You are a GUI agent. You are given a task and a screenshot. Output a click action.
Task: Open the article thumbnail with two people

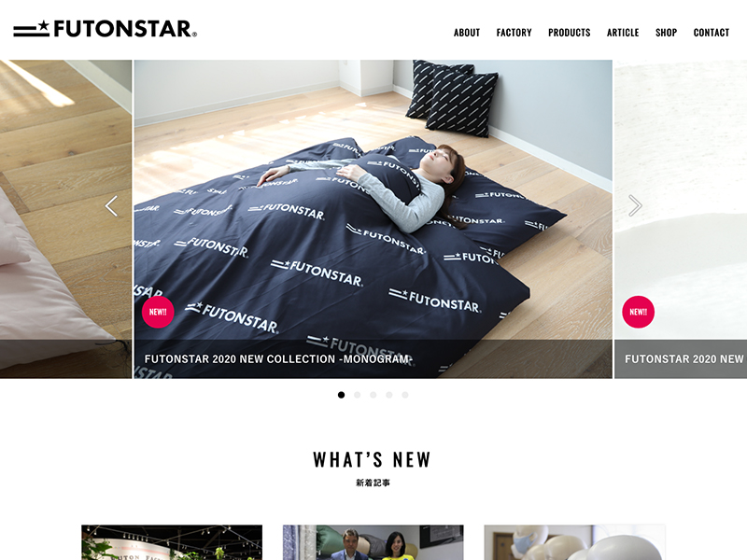coord(373,542)
